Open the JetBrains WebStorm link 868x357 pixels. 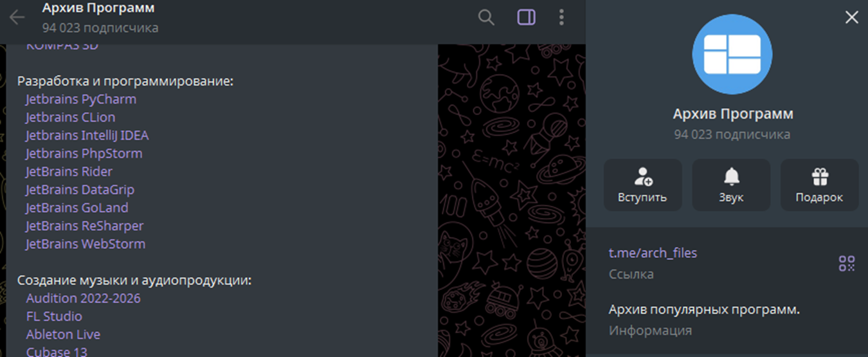click(86, 244)
